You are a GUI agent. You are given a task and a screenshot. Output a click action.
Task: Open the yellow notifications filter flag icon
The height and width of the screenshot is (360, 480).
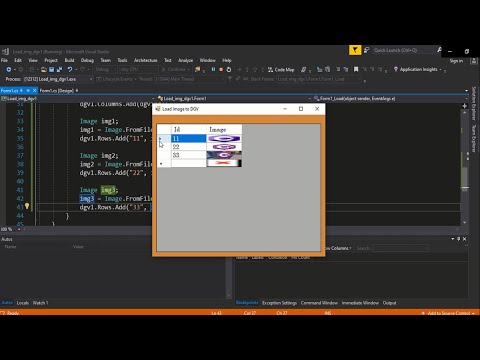click(355, 50)
